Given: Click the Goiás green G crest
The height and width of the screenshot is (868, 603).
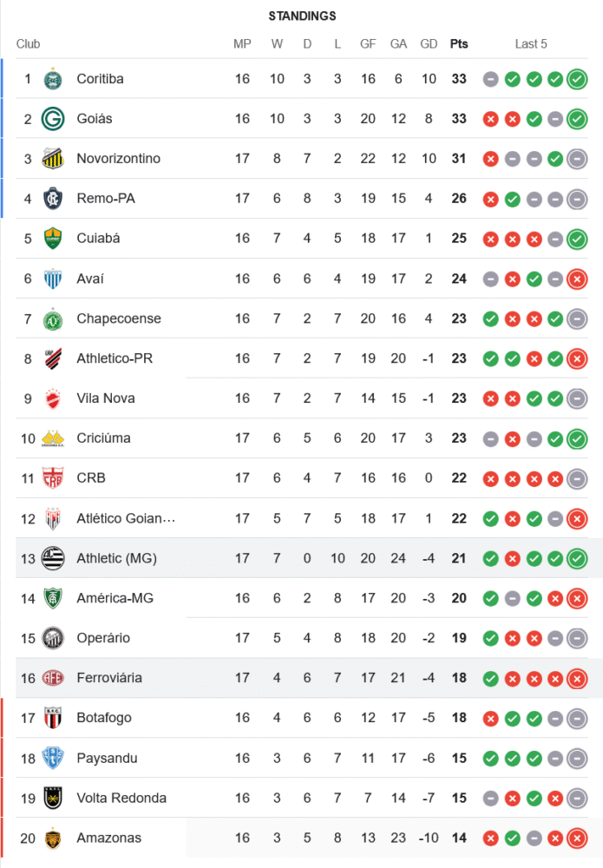Looking at the screenshot, I should point(53,119).
